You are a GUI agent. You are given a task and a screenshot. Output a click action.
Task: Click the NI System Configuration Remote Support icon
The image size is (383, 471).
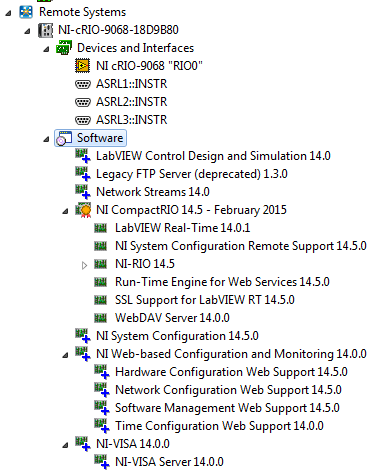(x=100, y=246)
